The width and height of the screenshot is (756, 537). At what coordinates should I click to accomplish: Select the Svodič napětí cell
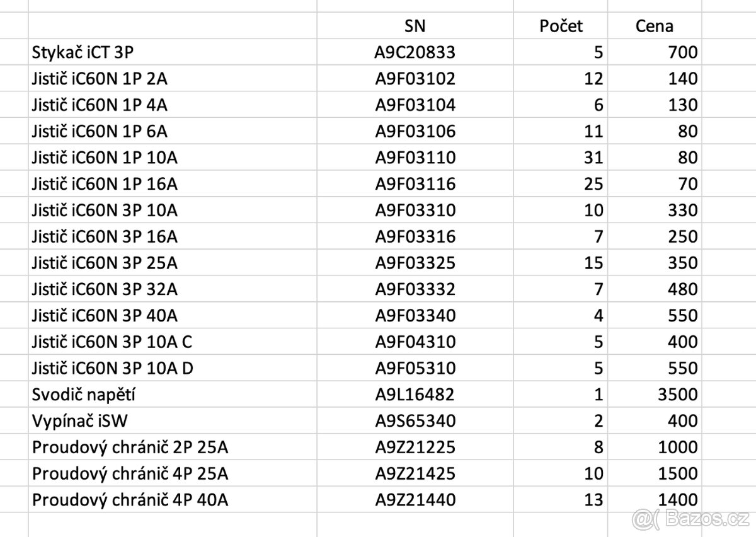point(84,395)
